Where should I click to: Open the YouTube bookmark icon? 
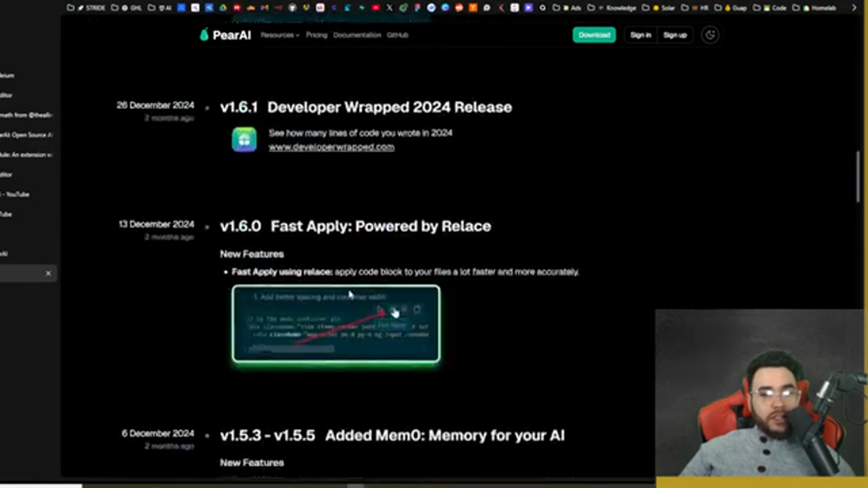point(376,8)
